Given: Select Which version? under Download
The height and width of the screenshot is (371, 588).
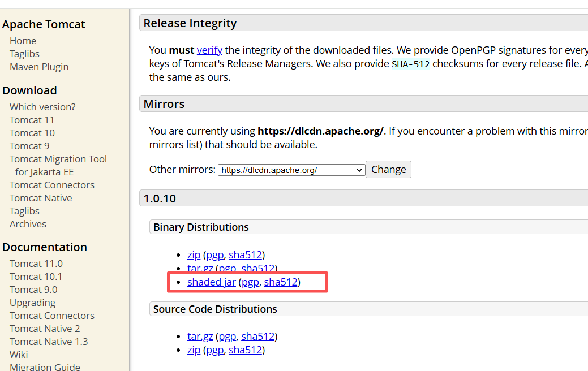Looking at the screenshot, I should pyautogui.click(x=42, y=107).
